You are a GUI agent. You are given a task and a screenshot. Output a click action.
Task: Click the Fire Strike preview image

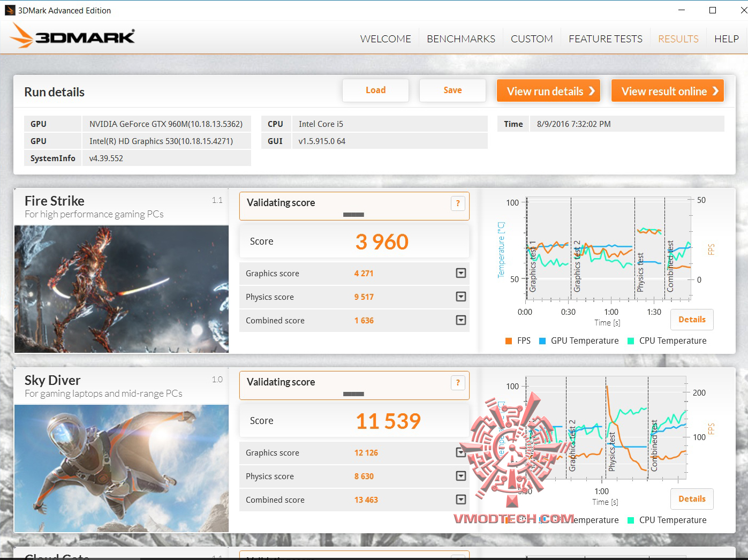point(122,289)
